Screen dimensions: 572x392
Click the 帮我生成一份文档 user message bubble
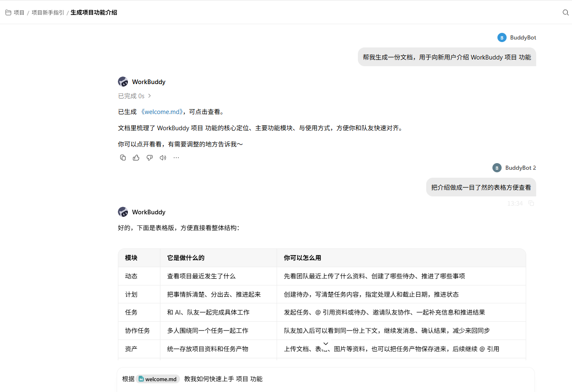447,57
